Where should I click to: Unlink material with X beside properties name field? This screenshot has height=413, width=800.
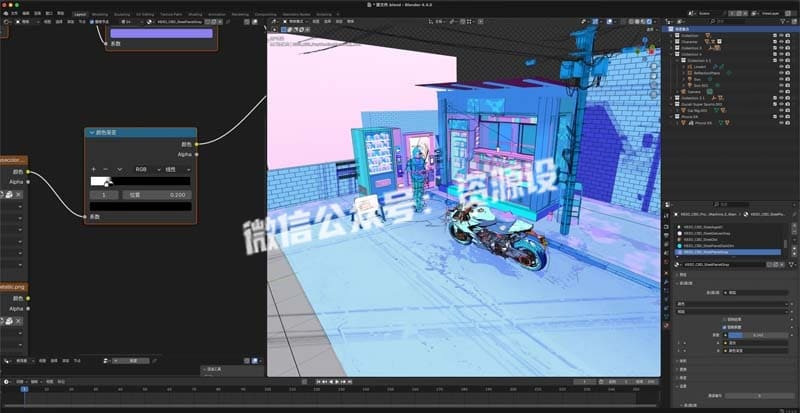[784, 264]
